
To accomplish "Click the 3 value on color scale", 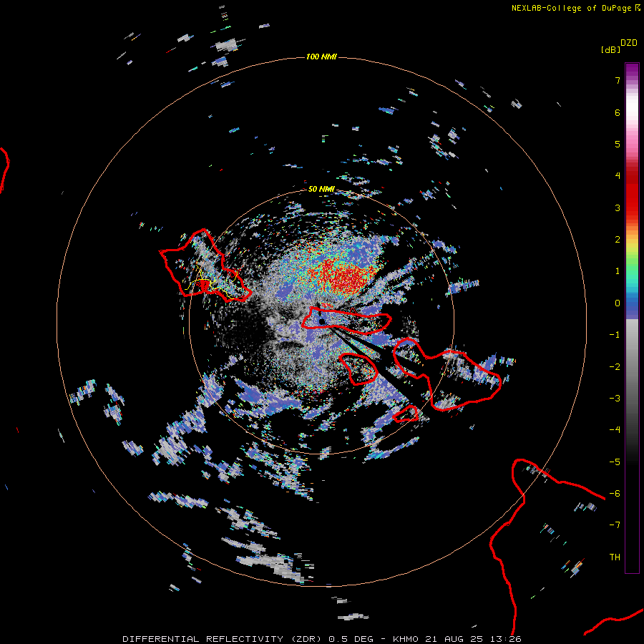I will 618,208.
